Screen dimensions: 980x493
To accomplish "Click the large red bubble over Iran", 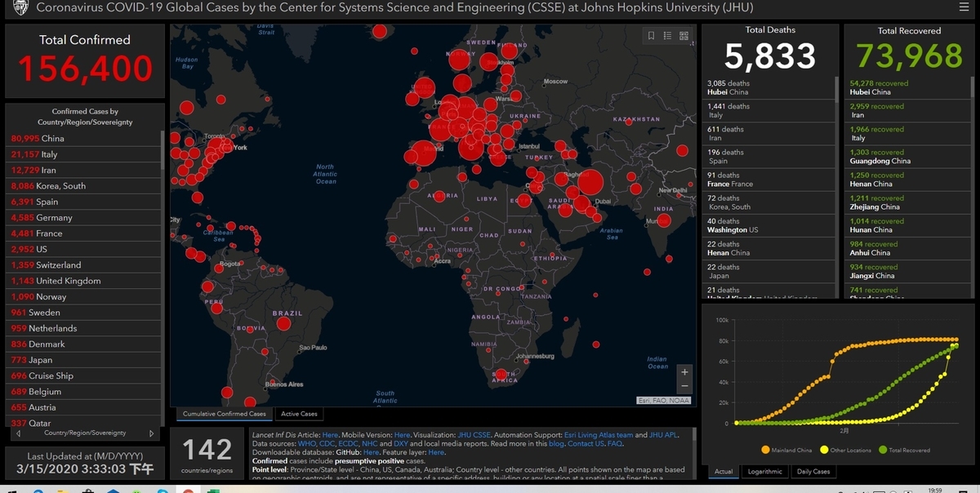I will [590, 181].
